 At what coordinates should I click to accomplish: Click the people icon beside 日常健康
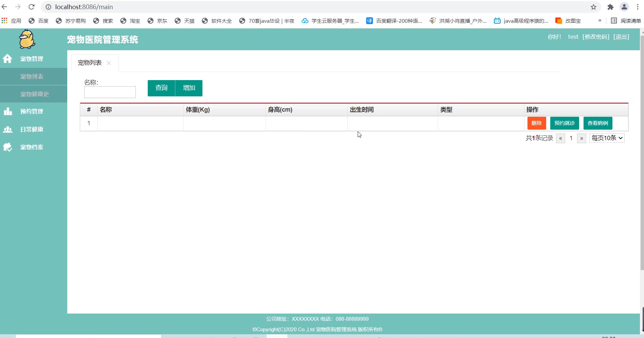click(7, 129)
